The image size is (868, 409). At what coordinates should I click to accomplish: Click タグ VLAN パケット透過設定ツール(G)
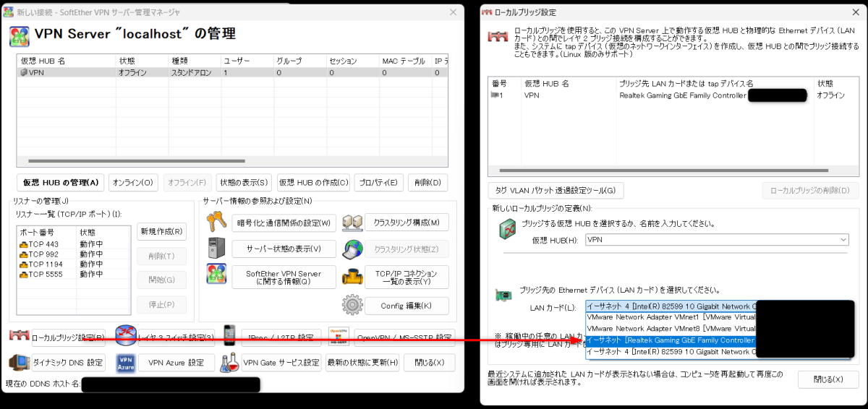pyautogui.click(x=556, y=191)
